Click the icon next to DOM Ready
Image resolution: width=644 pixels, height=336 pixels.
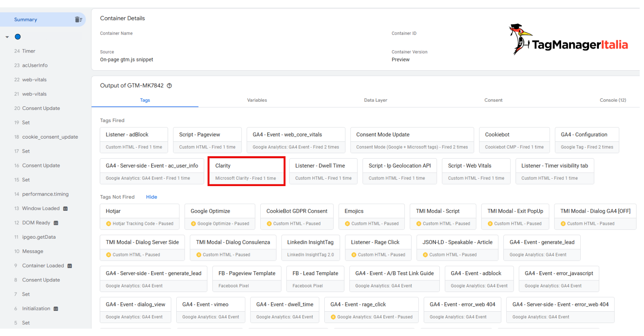[56, 223]
